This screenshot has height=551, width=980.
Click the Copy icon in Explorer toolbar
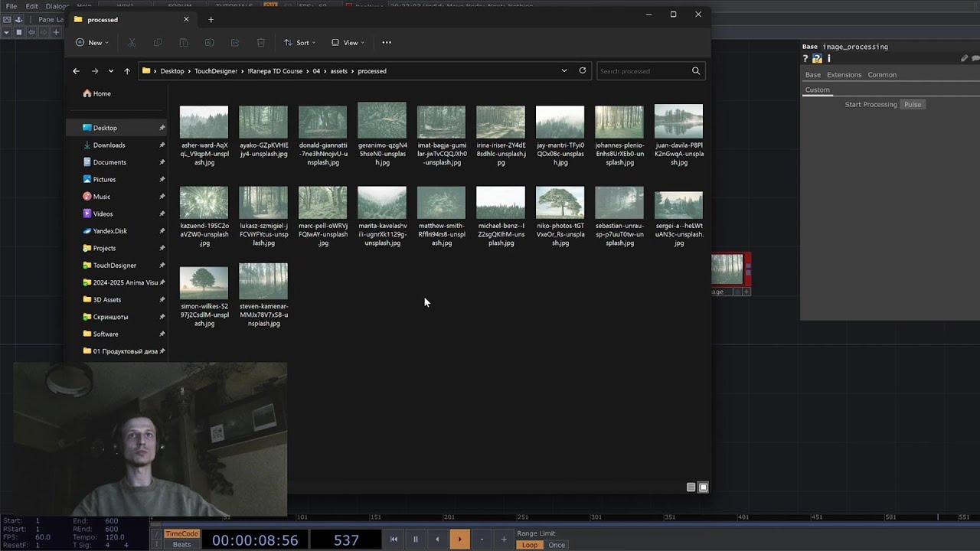[158, 43]
